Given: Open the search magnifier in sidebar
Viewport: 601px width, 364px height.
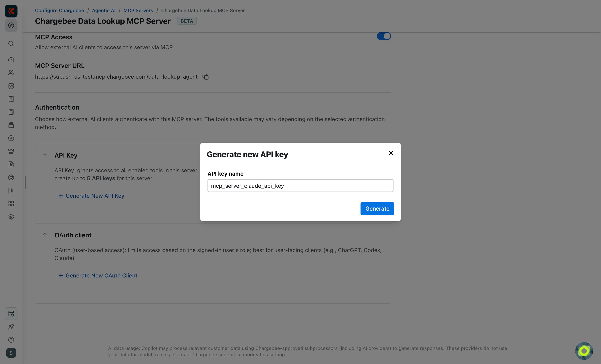Looking at the screenshot, I should coord(11,44).
